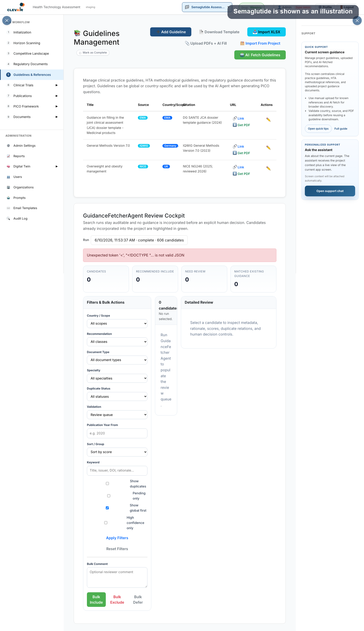364x631 pixels.
Task: Click the NICE source badge
Action: pos(143,167)
